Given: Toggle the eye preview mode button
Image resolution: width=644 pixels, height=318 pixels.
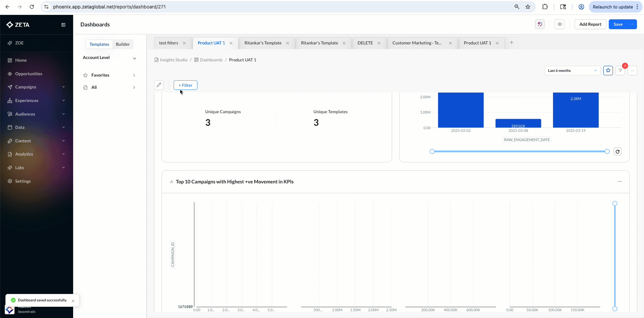Looking at the screenshot, I should tap(560, 24).
